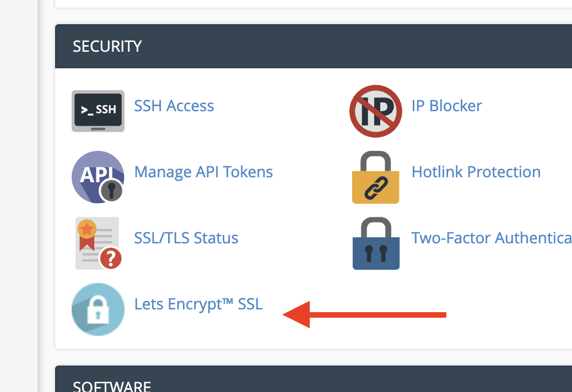Go to the IP Blocker link
Image resolution: width=572 pixels, height=392 pixels.
tap(446, 106)
